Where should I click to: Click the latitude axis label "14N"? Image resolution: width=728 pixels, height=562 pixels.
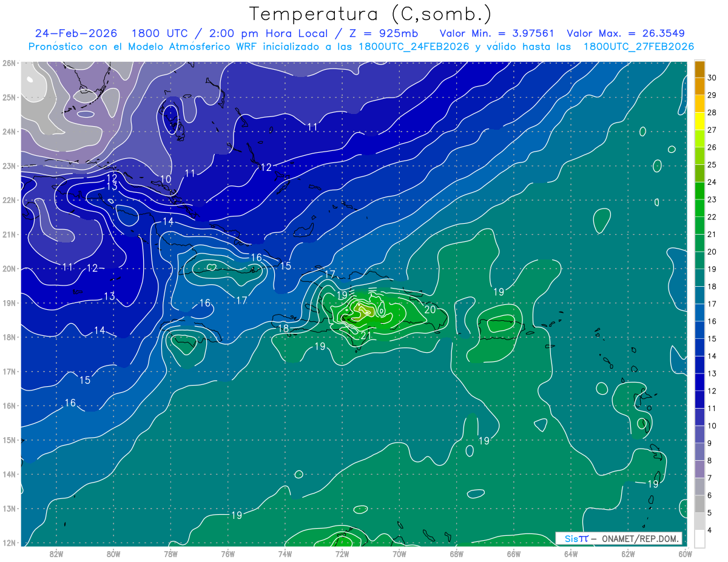(8, 474)
